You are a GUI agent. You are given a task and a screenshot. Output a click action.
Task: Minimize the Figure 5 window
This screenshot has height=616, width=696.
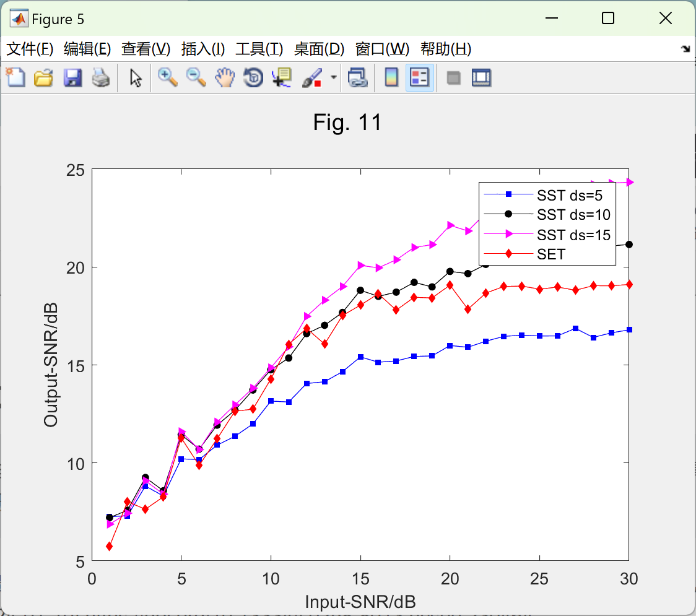coord(551,18)
